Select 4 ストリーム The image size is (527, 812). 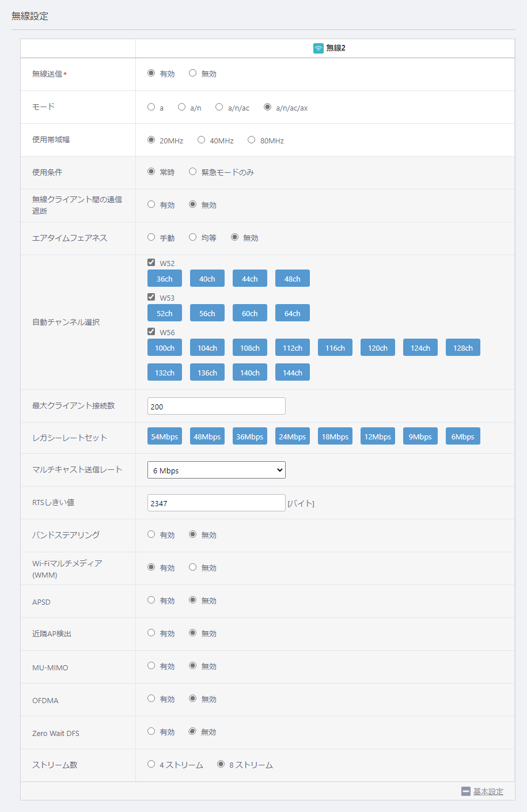click(x=151, y=764)
